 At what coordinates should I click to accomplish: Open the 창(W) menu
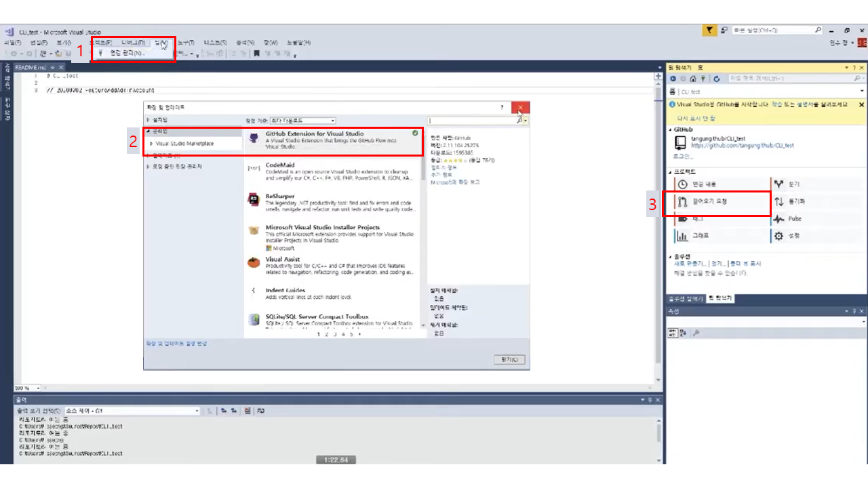tap(271, 43)
